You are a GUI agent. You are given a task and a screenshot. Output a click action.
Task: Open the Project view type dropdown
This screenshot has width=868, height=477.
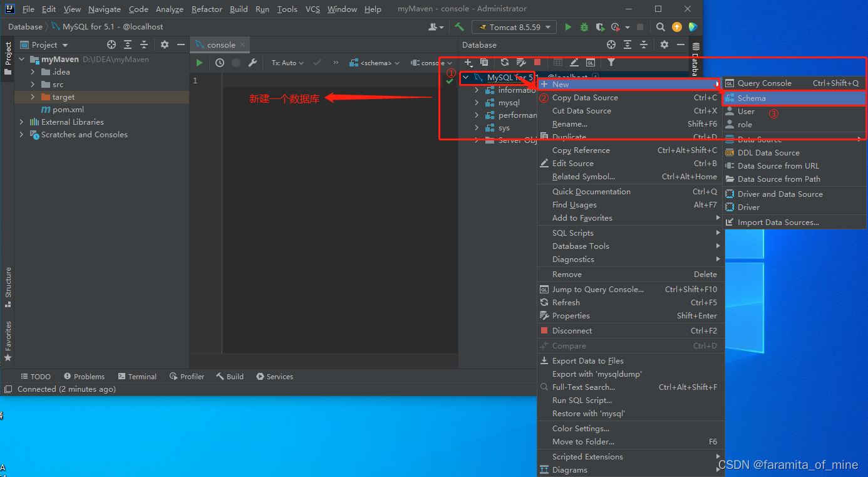point(44,45)
